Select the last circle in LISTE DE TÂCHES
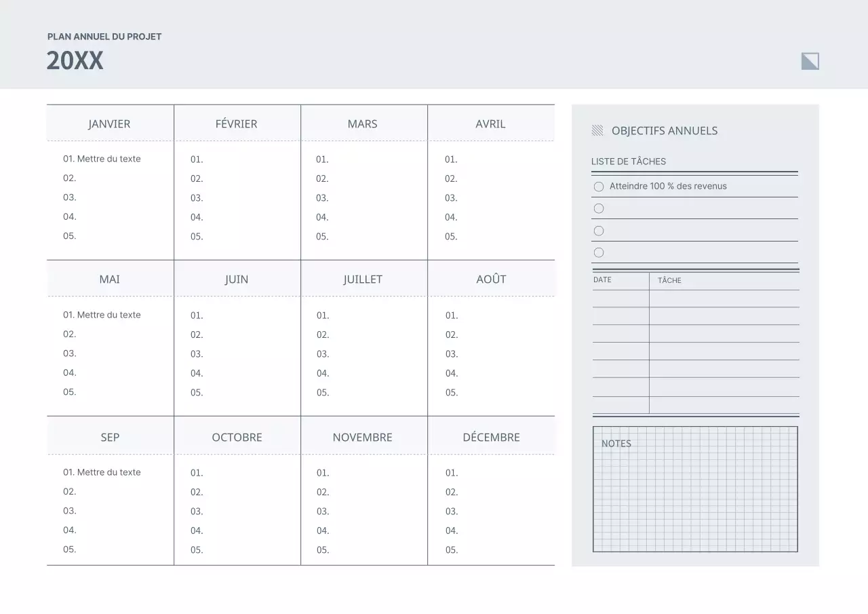Viewport: 868px width, 614px height. pyautogui.click(x=599, y=252)
